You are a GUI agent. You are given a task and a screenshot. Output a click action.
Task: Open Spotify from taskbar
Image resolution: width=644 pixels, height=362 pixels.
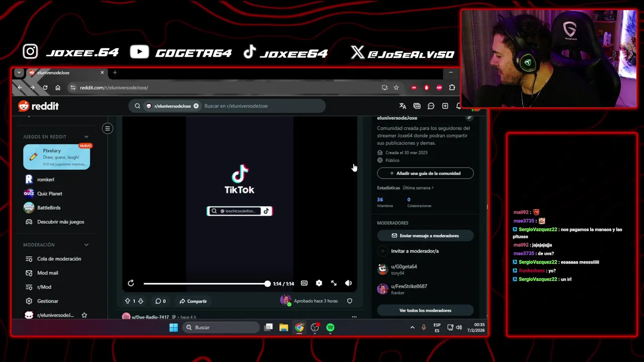pos(330,328)
